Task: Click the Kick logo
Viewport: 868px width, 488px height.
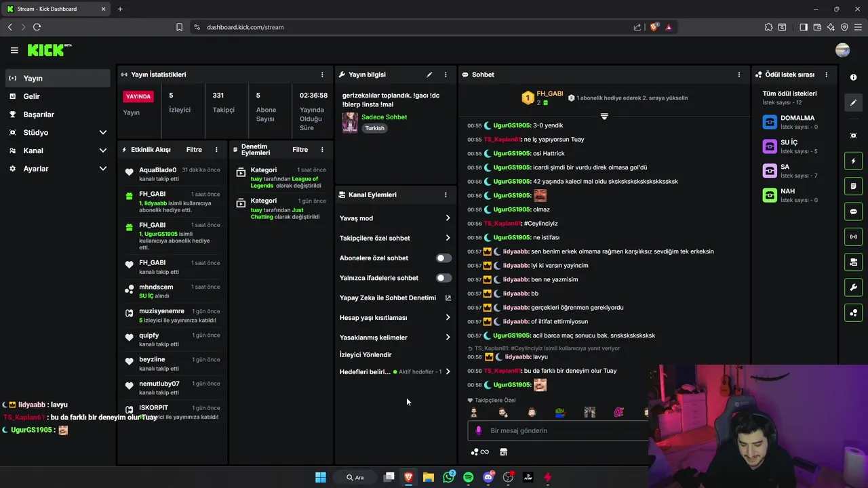Action: pos(49,50)
